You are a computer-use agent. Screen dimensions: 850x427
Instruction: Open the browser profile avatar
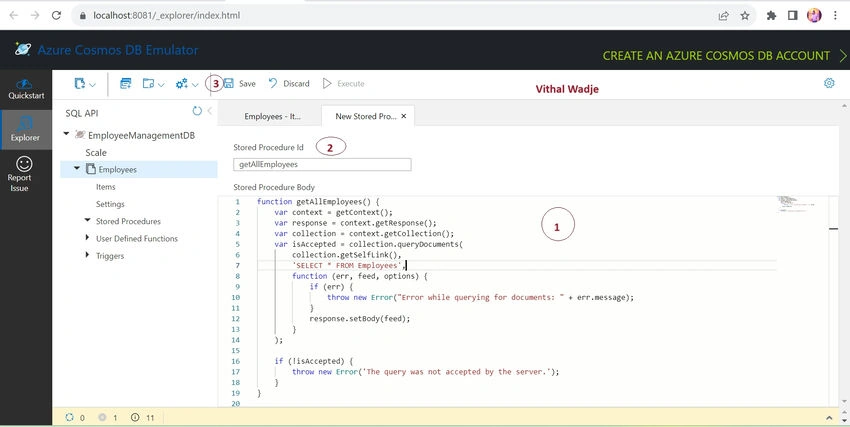tap(814, 15)
